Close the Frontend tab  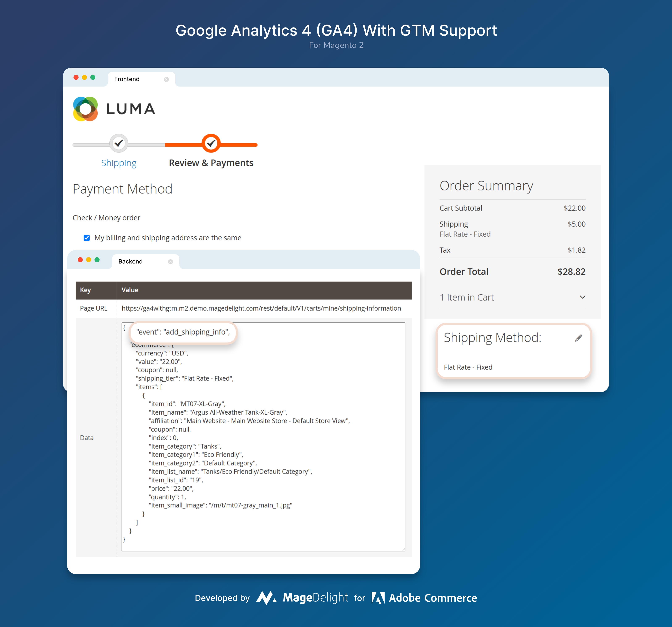click(166, 79)
